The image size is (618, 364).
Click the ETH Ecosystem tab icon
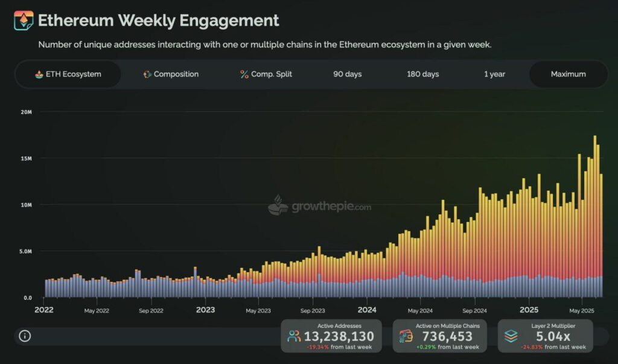pos(39,74)
